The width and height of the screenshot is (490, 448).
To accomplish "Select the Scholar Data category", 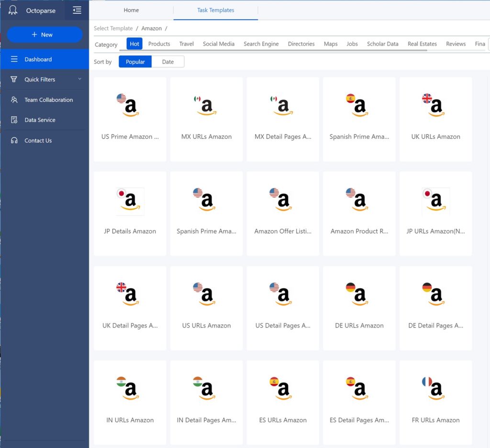I will pyautogui.click(x=383, y=44).
